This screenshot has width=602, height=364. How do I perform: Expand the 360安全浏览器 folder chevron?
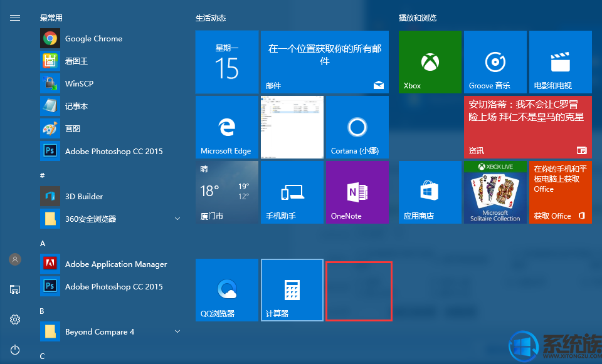point(177,219)
